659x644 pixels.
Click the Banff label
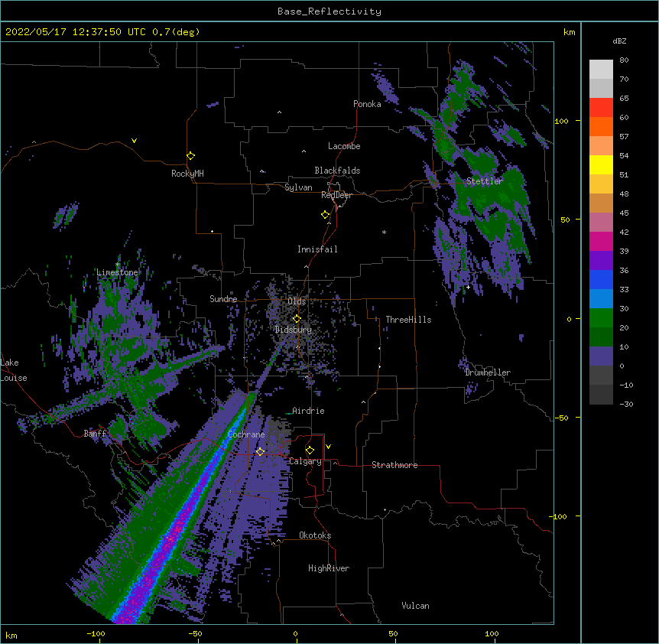pos(95,434)
